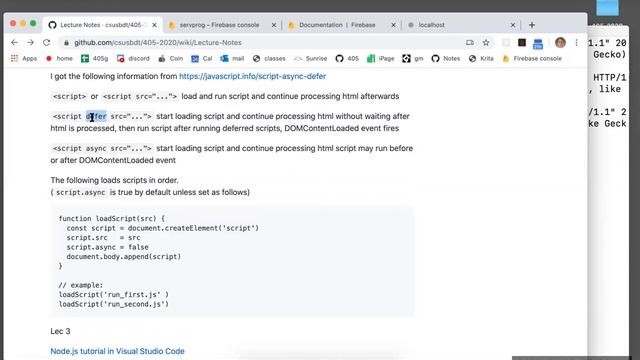Open the home bookmark
Screen dimensions: 640x360
(x=60, y=58)
